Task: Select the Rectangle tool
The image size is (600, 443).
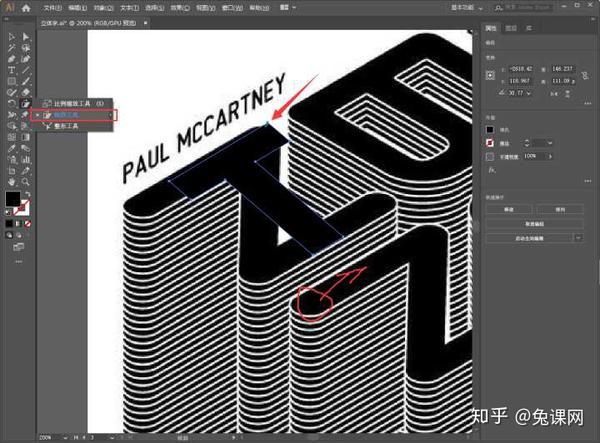Action: point(11,81)
